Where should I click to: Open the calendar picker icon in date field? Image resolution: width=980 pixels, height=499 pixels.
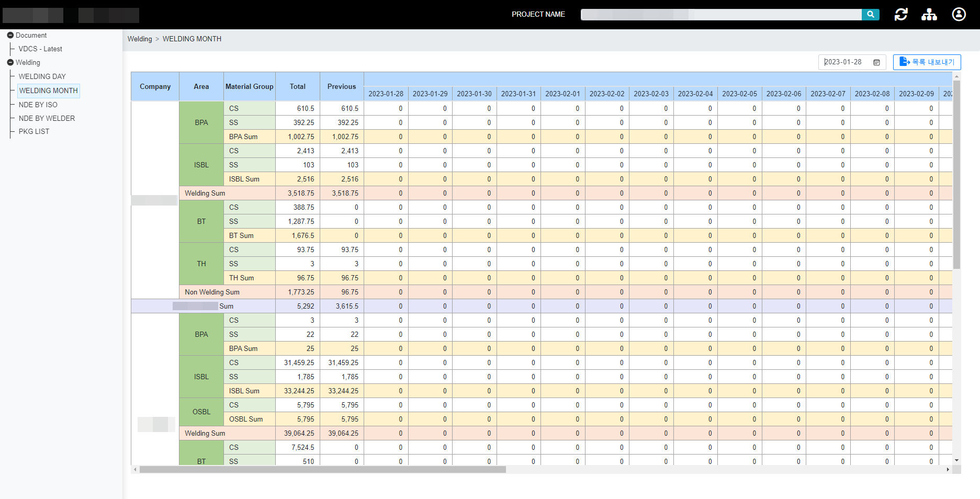(x=876, y=62)
